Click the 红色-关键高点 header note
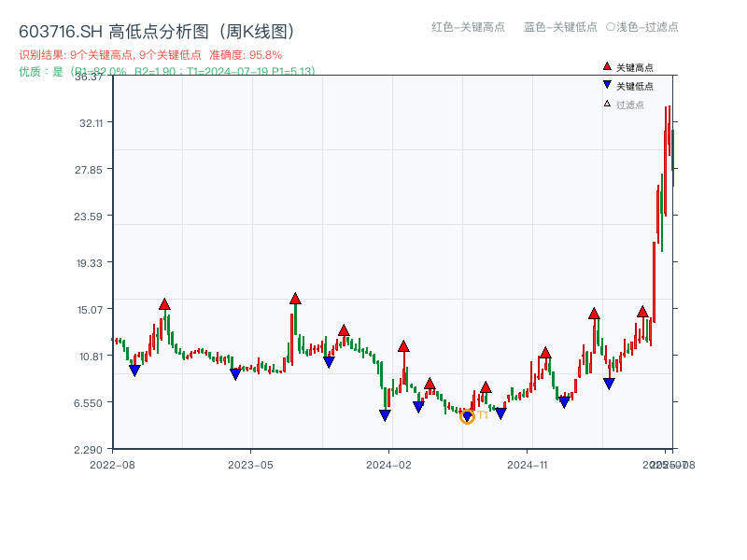 coord(468,27)
